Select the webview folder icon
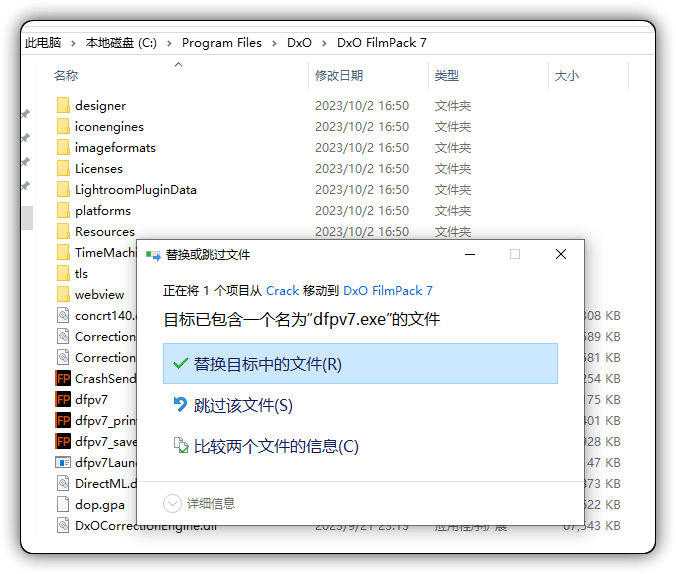Image resolution: width=676 pixels, height=574 pixels. click(63, 295)
